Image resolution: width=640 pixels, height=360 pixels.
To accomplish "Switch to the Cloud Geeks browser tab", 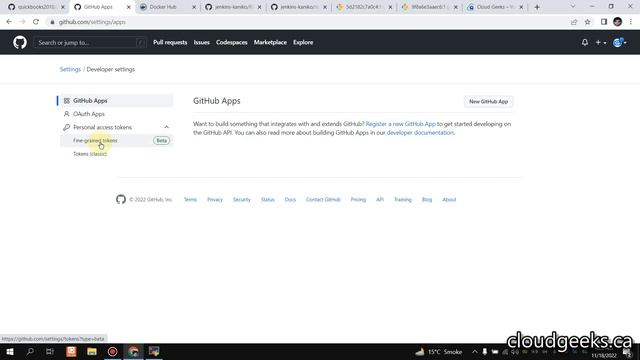I will 495,7.
